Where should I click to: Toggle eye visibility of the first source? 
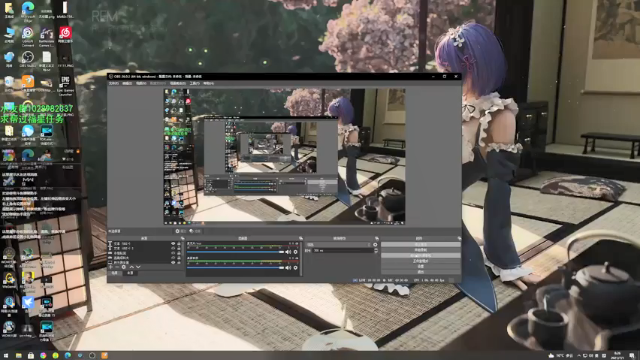pos(173,244)
